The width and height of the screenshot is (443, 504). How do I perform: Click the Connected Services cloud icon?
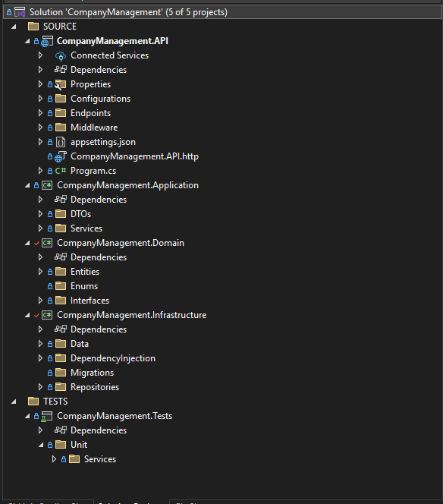tap(61, 55)
